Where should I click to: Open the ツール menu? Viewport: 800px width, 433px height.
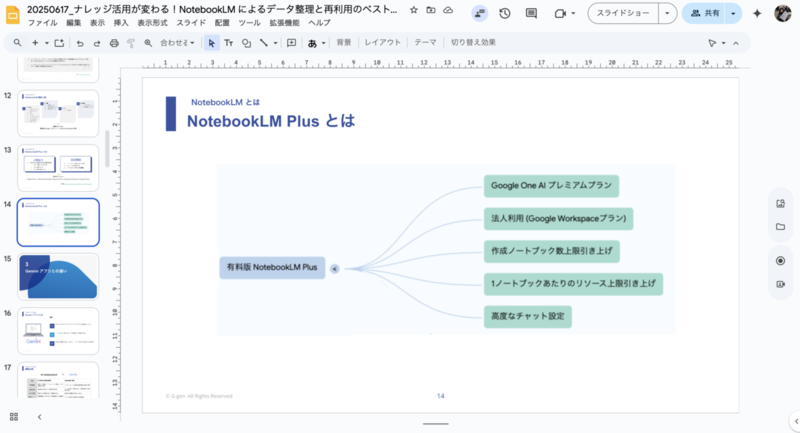pyautogui.click(x=249, y=23)
